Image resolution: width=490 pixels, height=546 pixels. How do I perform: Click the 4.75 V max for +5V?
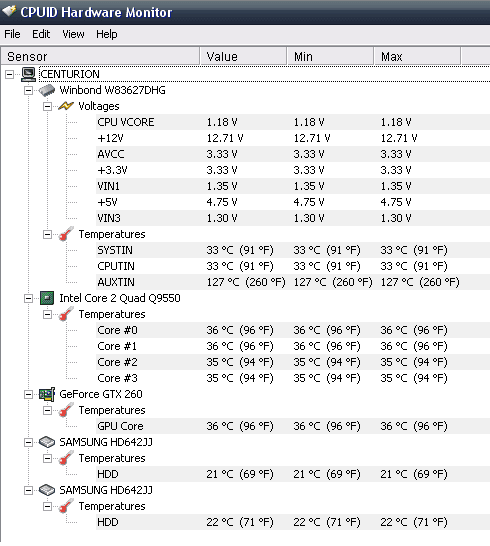396,202
